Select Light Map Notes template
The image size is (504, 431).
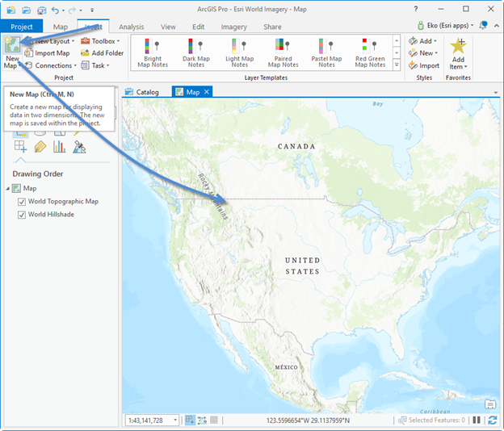point(239,52)
